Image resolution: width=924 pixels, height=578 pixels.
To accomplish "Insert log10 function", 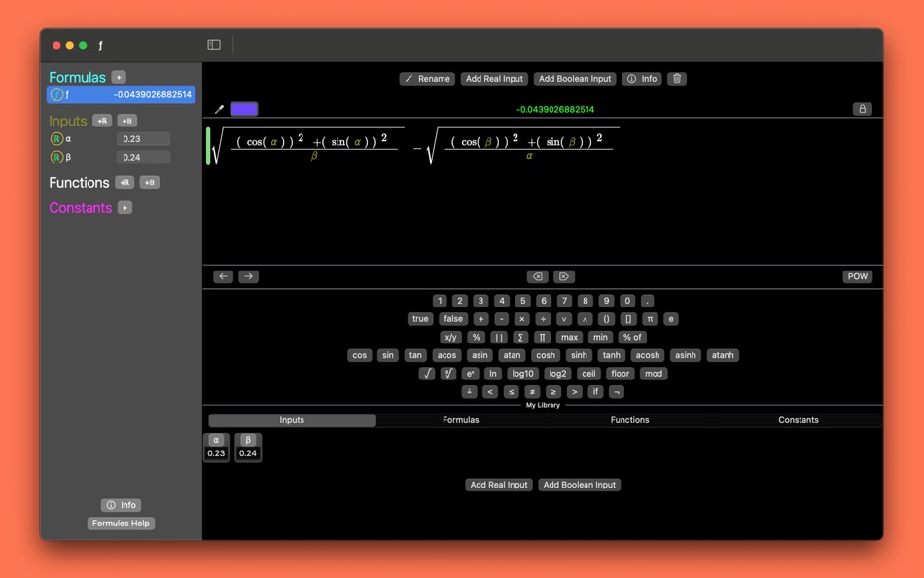I will 522,374.
